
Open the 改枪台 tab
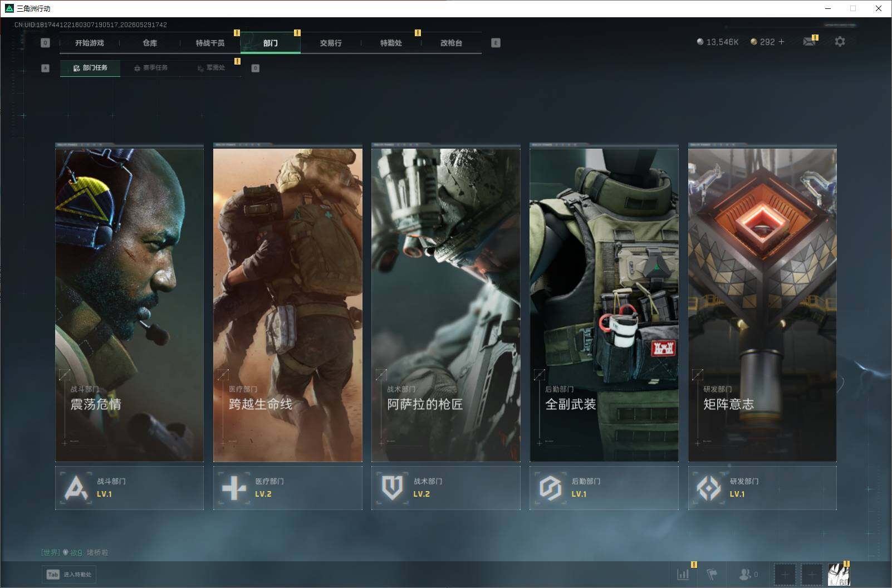451,43
